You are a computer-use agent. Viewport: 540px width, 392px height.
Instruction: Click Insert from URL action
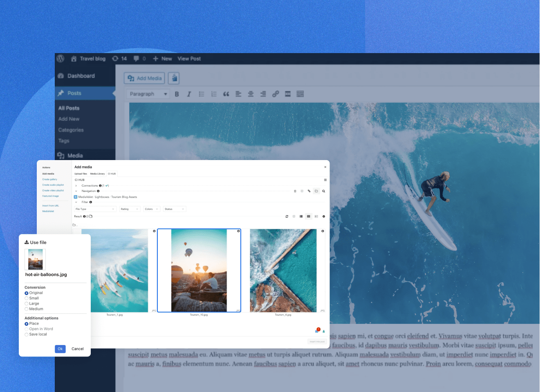tap(51, 206)
